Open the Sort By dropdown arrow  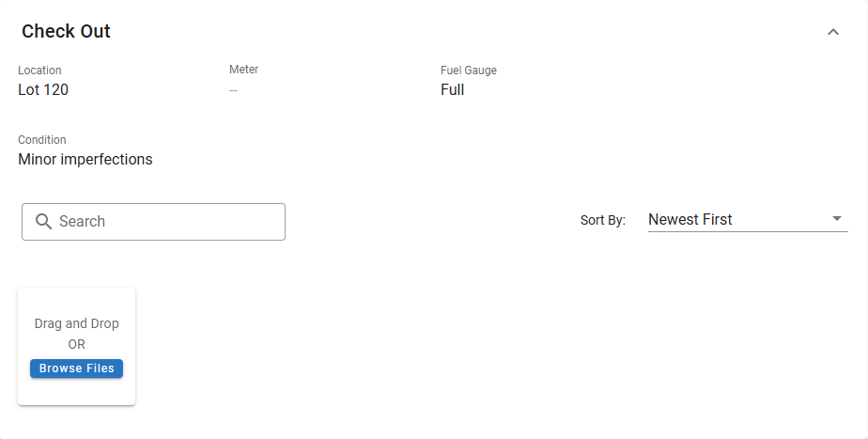tap(837, 219)
